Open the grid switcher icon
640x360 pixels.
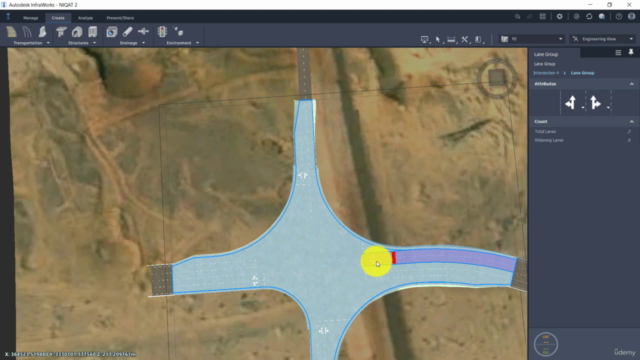pyautogui.click(x=542, y=17)
